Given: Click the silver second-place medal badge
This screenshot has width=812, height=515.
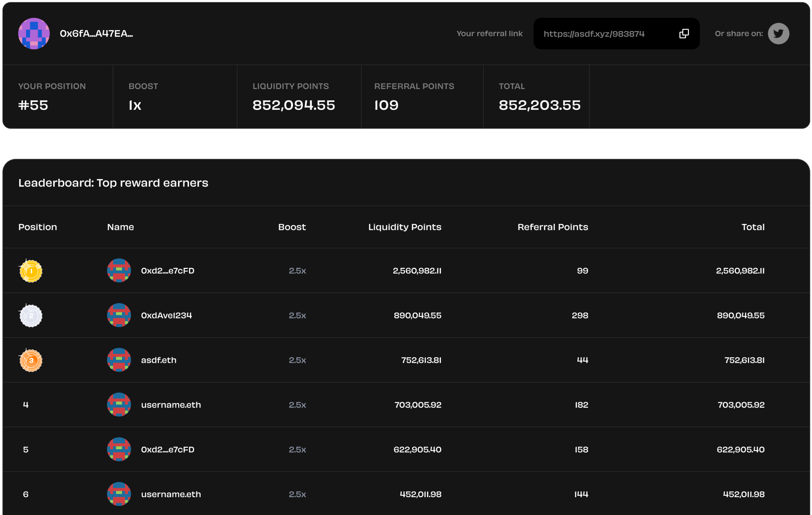Looking at the screenshot, I should (x=31, y=315).
